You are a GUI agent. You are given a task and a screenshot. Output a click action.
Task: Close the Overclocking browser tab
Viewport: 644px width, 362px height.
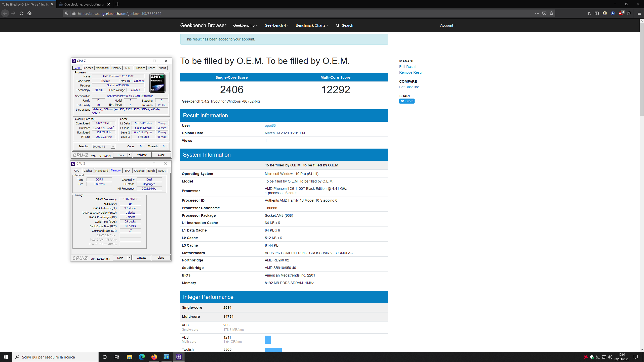(x=109, y=4)
